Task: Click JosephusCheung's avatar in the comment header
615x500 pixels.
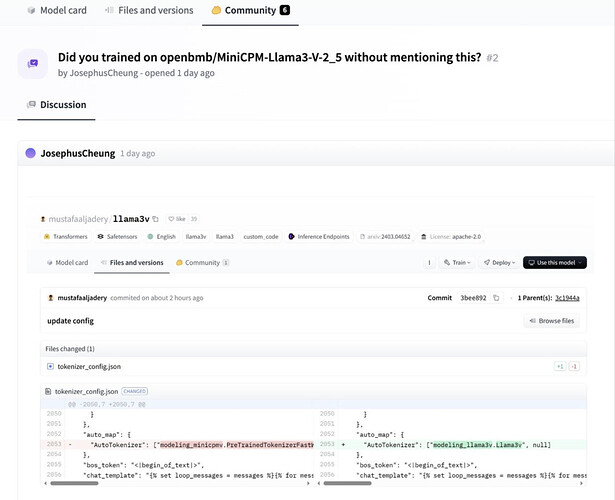Action: tap(30, 154)
